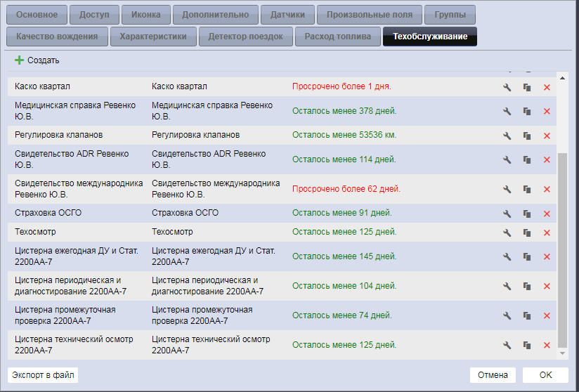Open wrench settings for Цистерна промежуточная проверка

[507, 316]
